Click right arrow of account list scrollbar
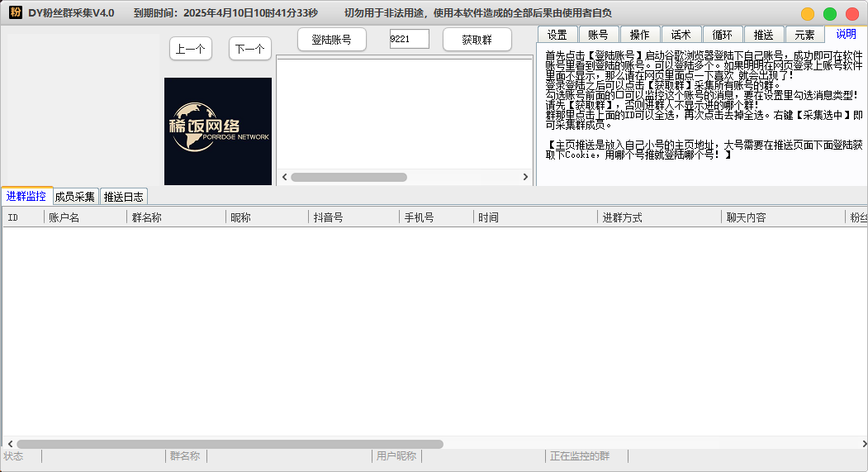 525,177
